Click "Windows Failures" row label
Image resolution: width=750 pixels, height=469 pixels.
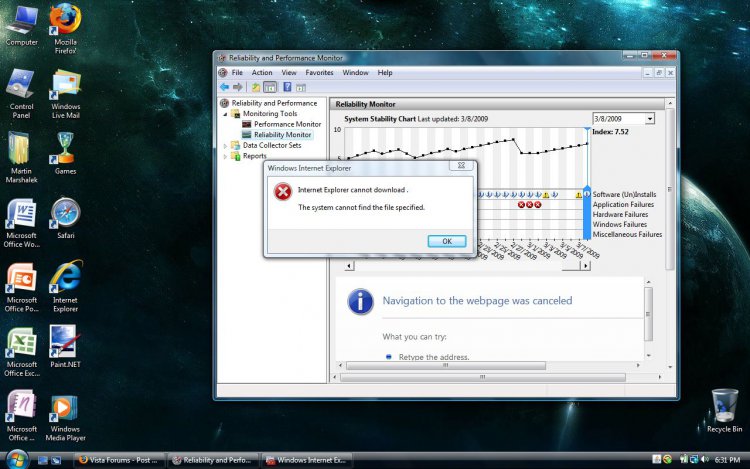tap(620, 225)
